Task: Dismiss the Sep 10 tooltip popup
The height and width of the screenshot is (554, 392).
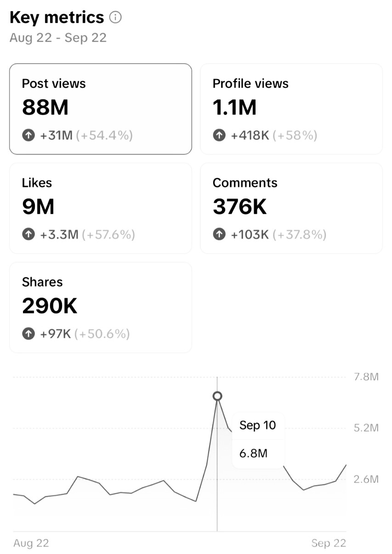Action: (258, 439)
